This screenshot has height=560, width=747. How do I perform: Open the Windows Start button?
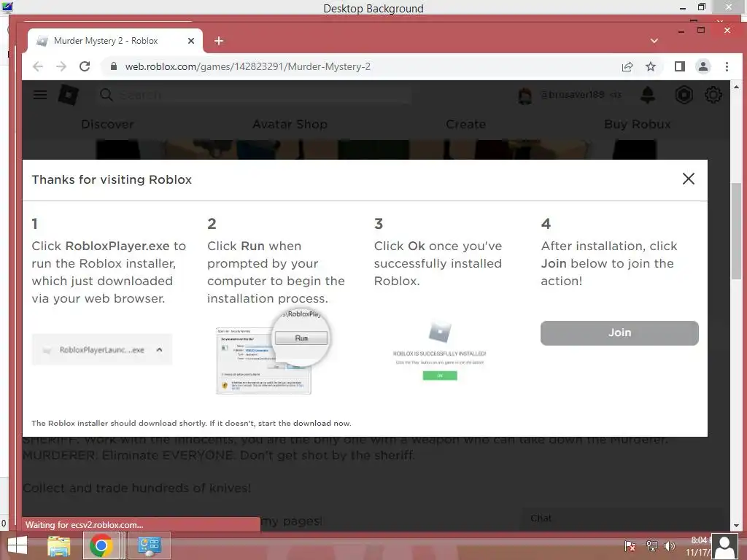[18, 545]
